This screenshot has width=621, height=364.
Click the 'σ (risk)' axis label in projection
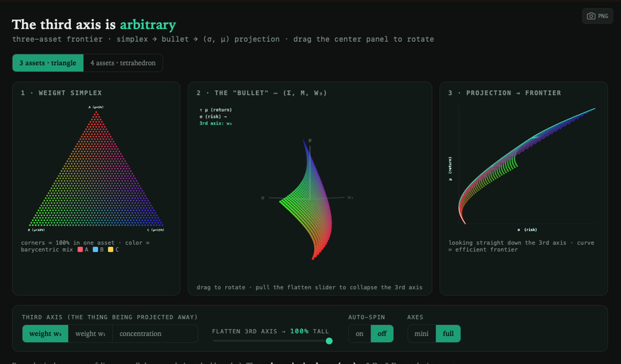[x=527, y=230]
